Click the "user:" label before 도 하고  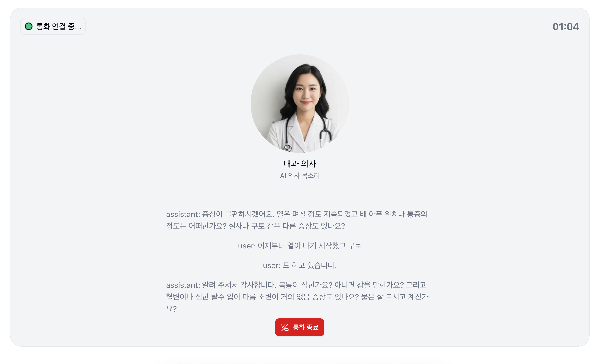click(x=271, y=265)
